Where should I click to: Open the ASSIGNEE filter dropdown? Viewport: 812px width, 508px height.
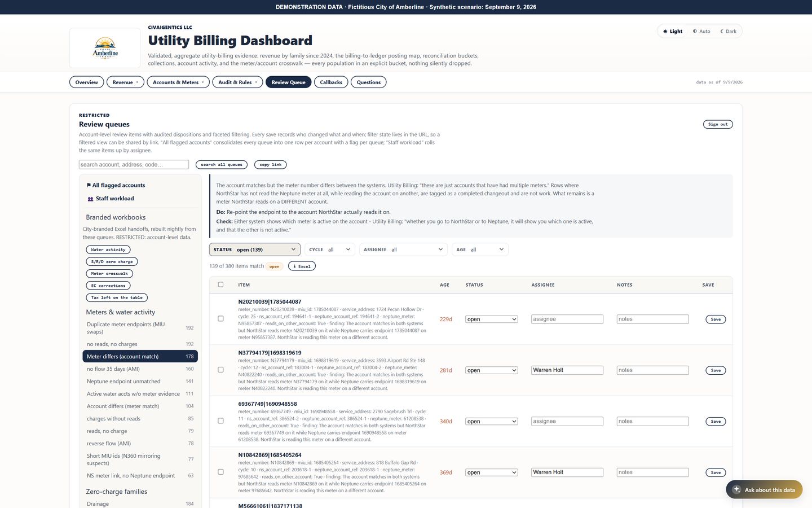pos(403,249)
